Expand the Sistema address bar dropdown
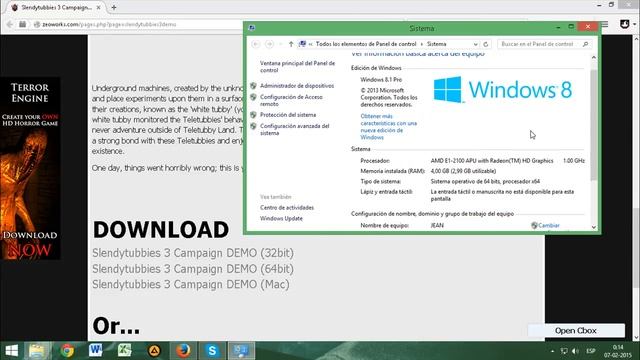 tap(476, 44)
